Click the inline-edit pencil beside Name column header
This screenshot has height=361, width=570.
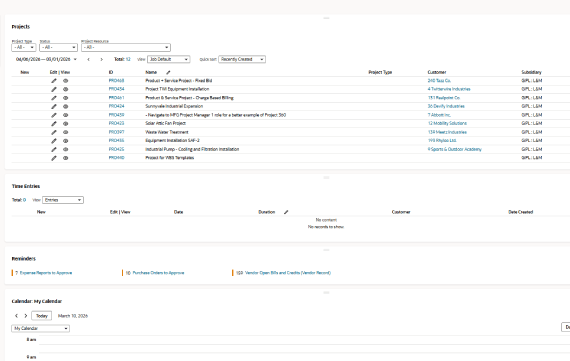[168, 72]
